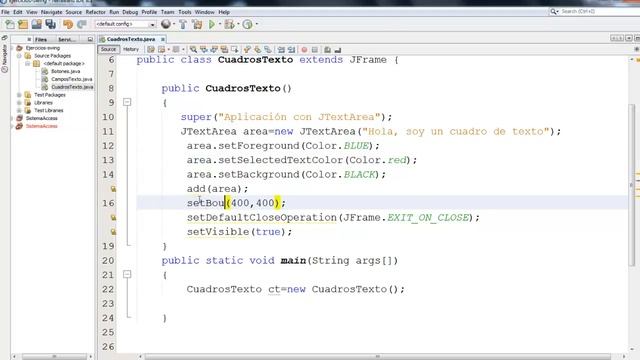The width and height of the screenshot is (640, 360).
Task: Click the Redo toolbar arrow
Action: [81, 24]
